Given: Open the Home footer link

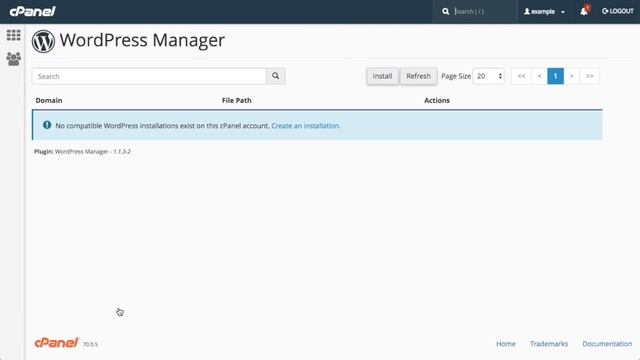Looking at the screenshot, I should click(506, 344).
